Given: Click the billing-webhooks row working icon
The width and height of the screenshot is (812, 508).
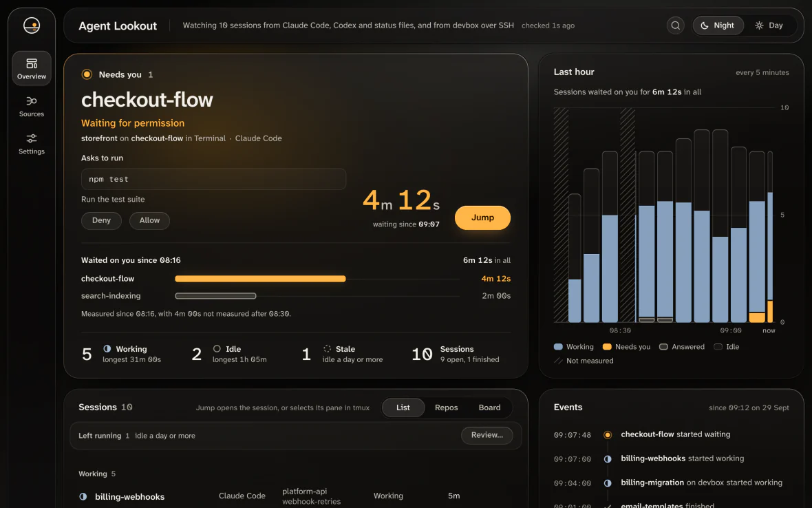Looking at the screenshot, I should [x=83, y=496].
